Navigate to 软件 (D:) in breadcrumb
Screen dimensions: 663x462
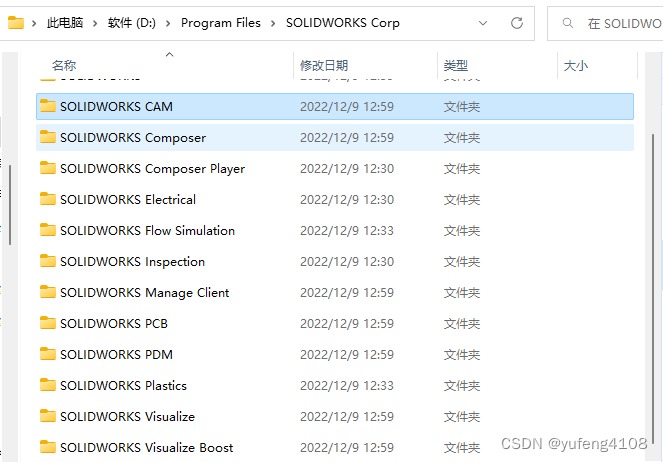[x=132, y=23]
